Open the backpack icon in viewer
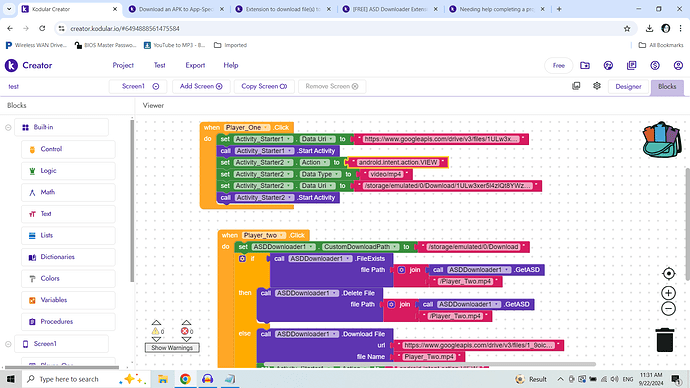 tap(662, 139)
